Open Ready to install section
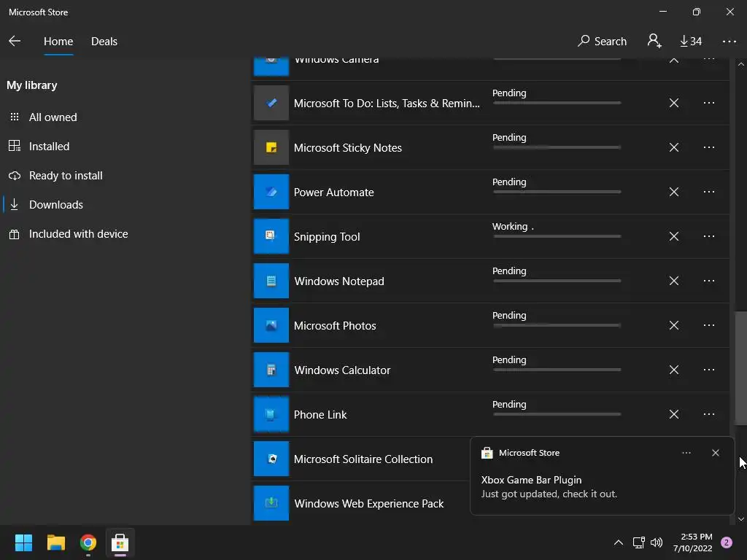This screenshot has width=747, height=560. click(x=65, y=176)
